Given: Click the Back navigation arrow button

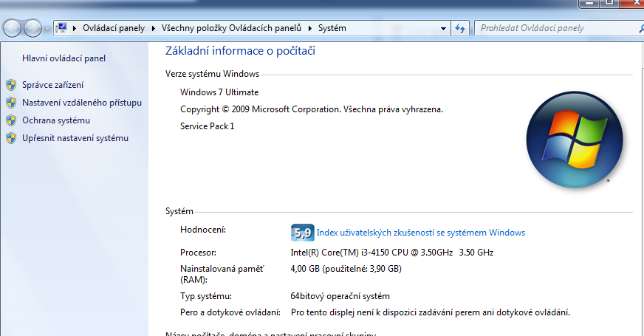Looking at the screenshot, I should coord(13,28).
